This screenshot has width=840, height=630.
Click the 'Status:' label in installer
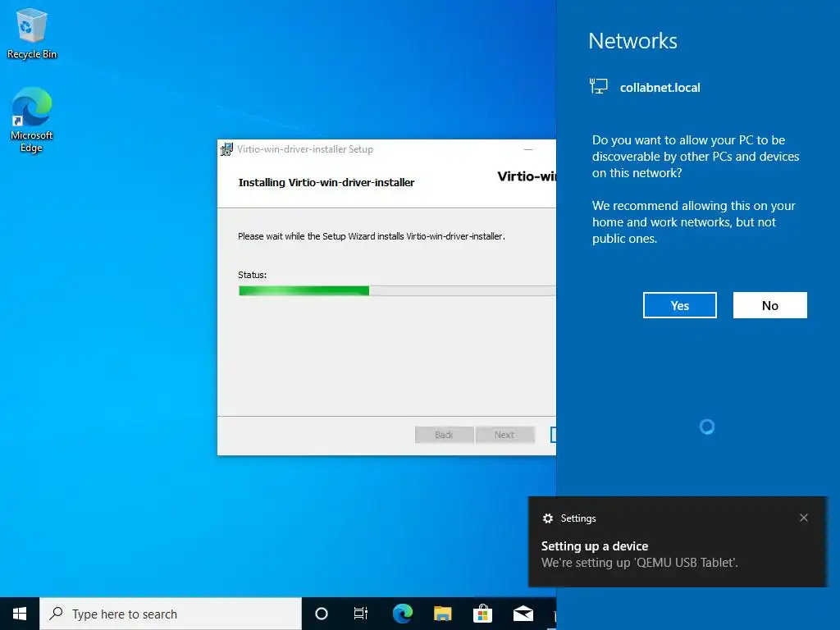pyautogui.click(x=253, y=275)
